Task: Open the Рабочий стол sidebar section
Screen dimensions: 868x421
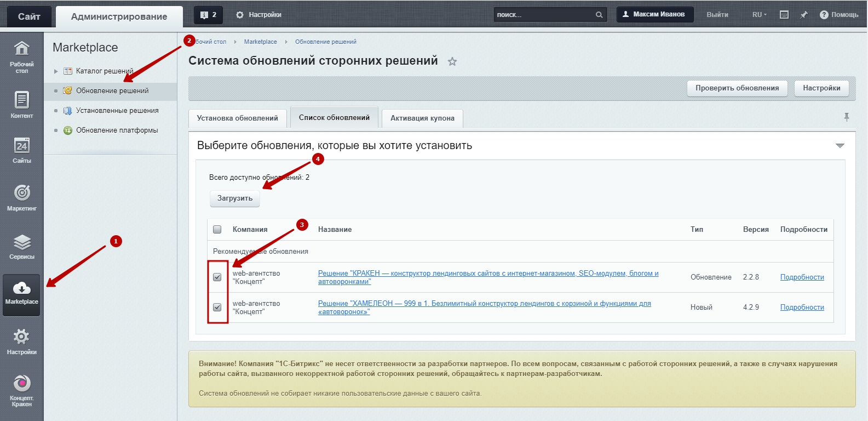Action: pyautogui.click(x=21, y=57)
